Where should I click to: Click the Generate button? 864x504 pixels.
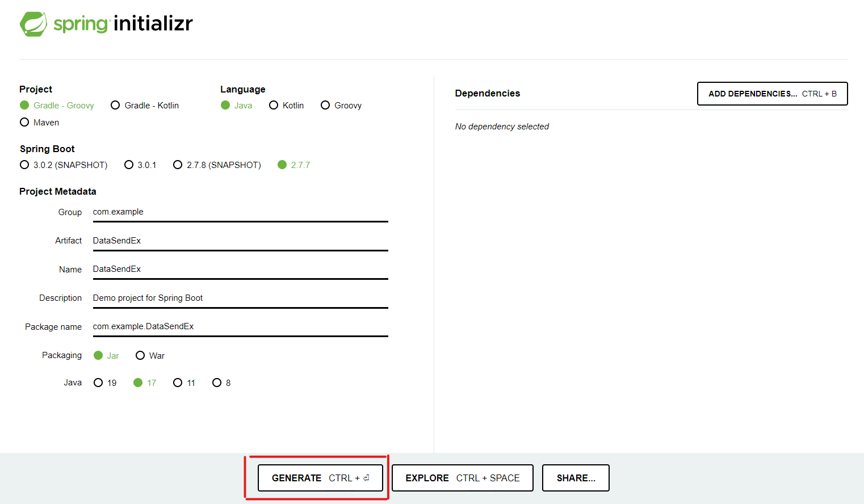320,478
